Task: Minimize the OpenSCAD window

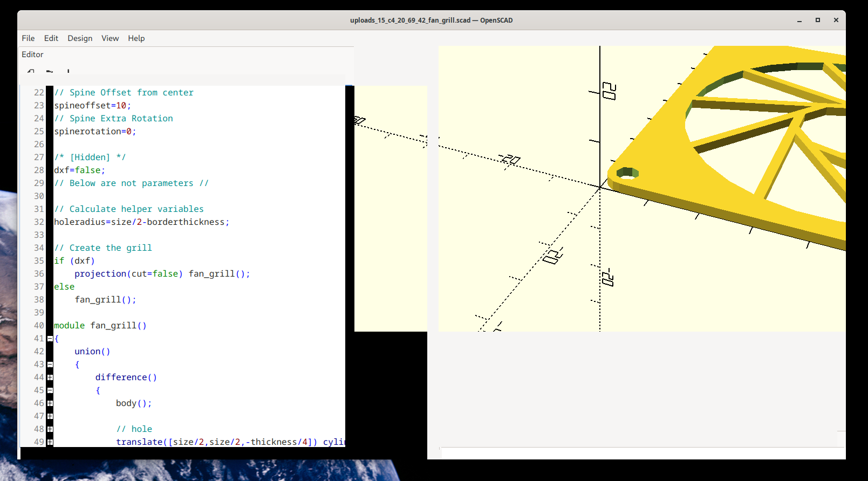Action: [799, 20]
